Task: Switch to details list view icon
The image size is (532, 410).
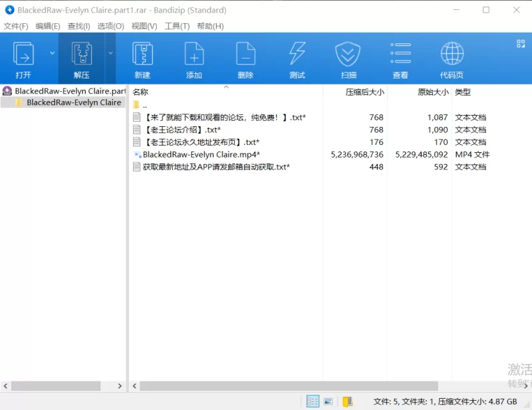Action: pos(313,401)
